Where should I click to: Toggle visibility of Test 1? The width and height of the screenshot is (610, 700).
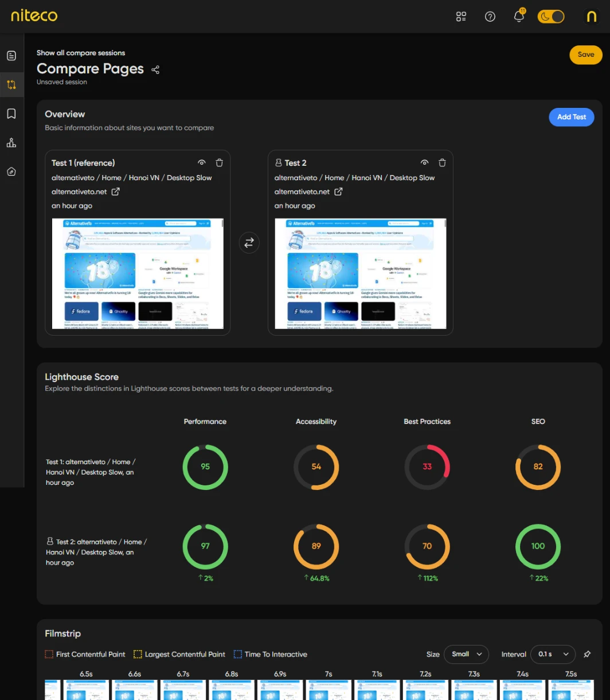pyautogui.click(x=201, y=163)
